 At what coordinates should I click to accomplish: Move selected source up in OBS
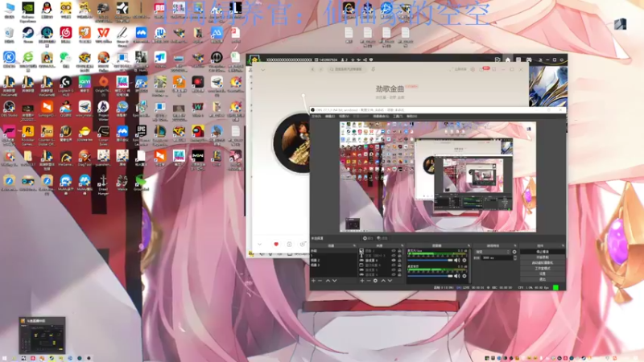[383, 281]
